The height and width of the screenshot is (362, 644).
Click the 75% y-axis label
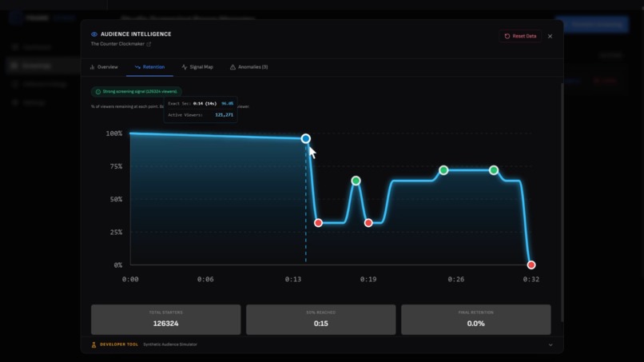[116, 166]
